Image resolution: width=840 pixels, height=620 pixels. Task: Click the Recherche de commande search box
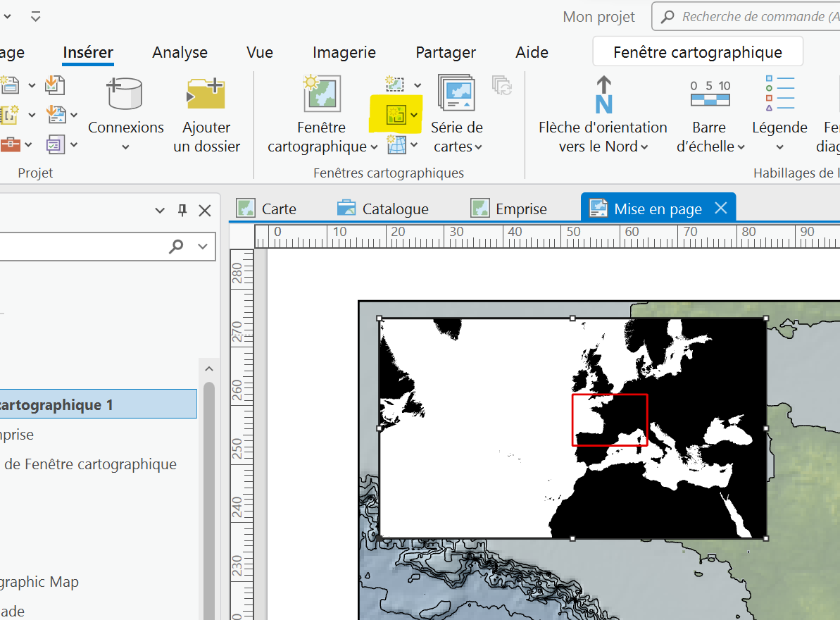(x=757, y=16)
